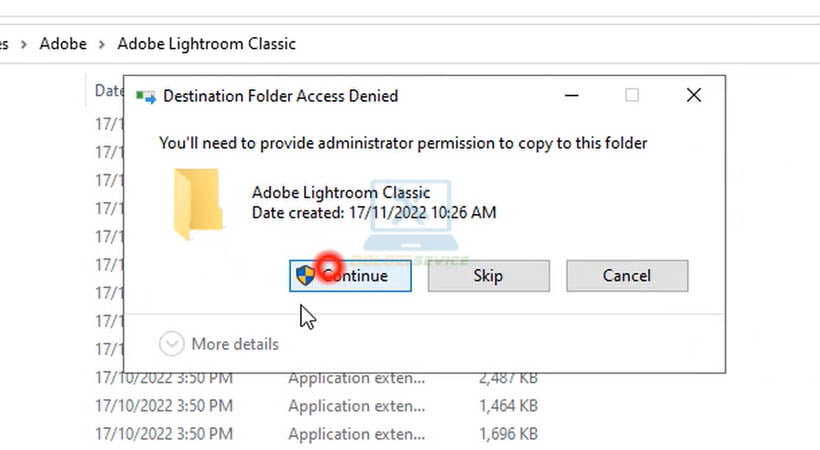The height and width of the screenshot is (450, 820).
Task: Select the file sized 1,464 KB
Action: click(x=356, y=406)
